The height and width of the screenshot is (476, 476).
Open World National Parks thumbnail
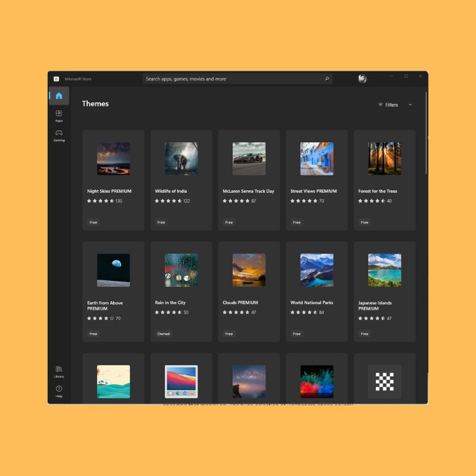[x=317, y=270]
